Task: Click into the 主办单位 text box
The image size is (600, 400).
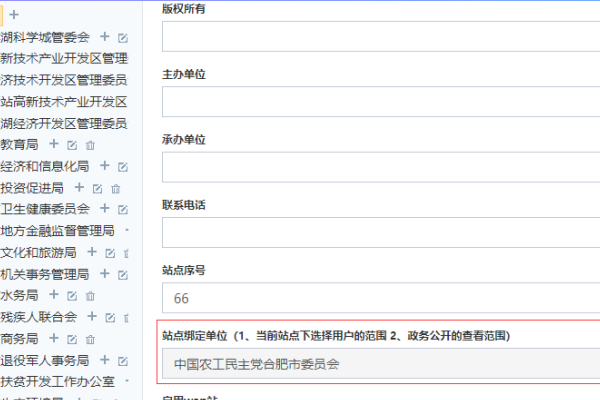Action: (x=380, y=102)
